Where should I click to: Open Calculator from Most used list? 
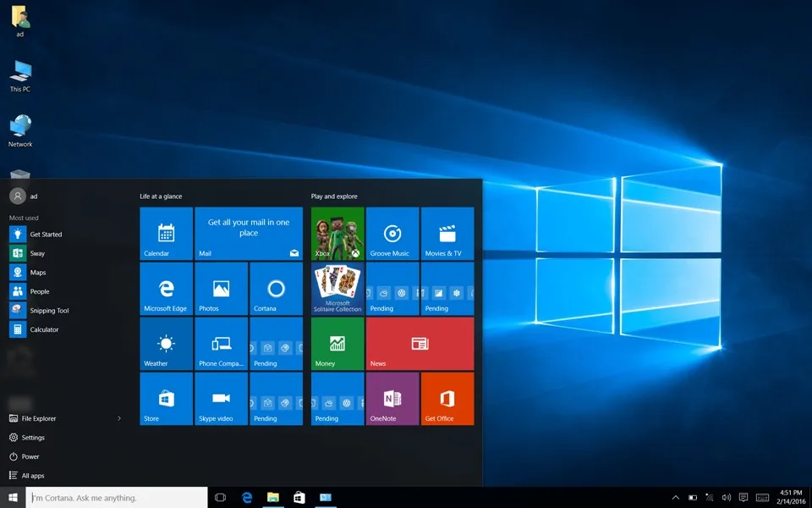[65, 329]
